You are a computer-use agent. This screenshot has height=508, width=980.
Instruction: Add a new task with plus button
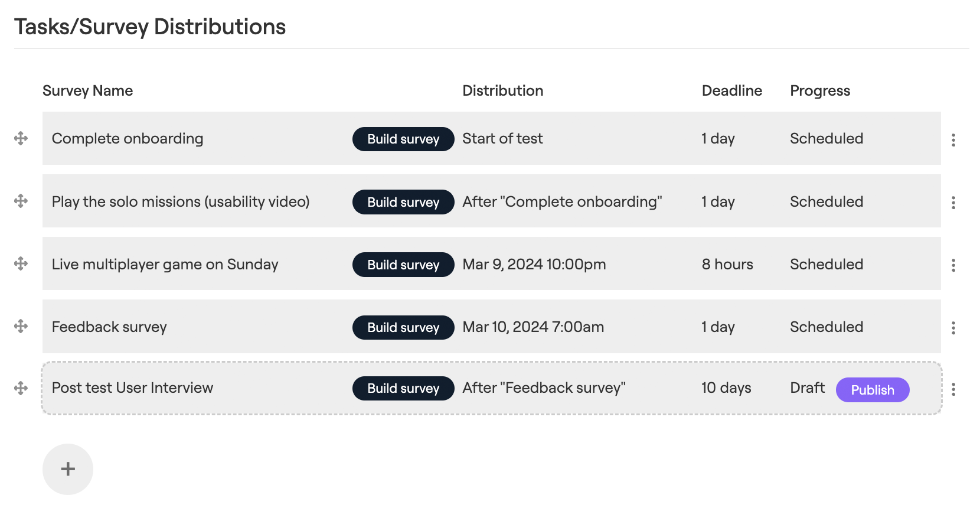point(68,469)
